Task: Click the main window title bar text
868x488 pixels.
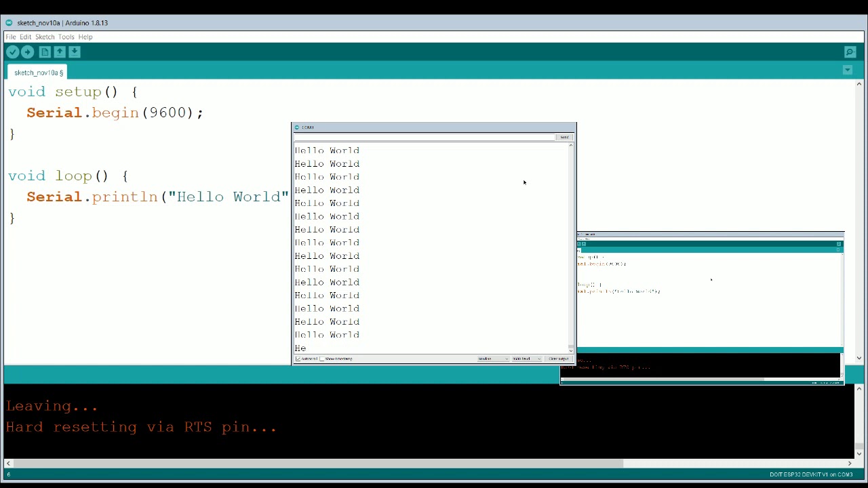Action: click(62, 22)
